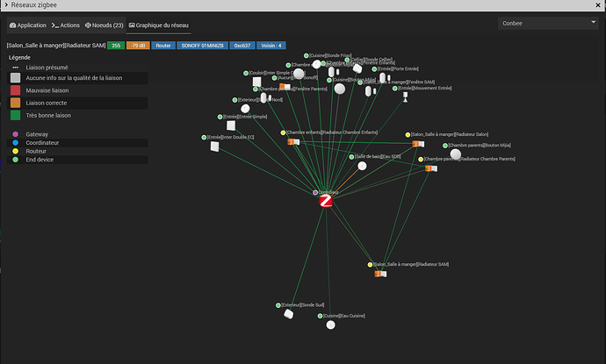
Task: Click the [Entrée][Mouvement Entrée] node label
Action: 425,88
